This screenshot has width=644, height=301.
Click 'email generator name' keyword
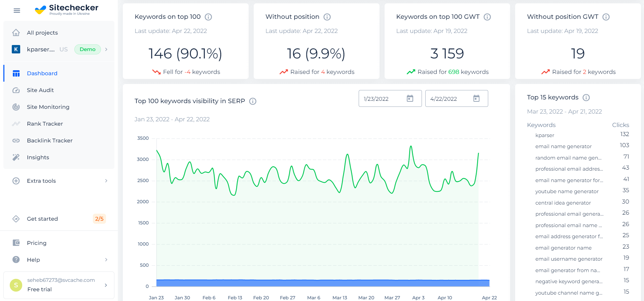[x=563, y=248]
